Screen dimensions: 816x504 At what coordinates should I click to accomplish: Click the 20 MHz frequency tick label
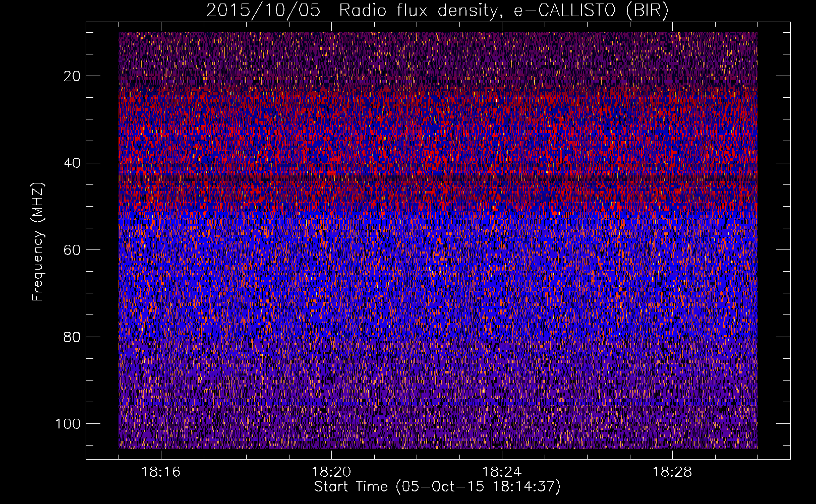tap(73, 76)
